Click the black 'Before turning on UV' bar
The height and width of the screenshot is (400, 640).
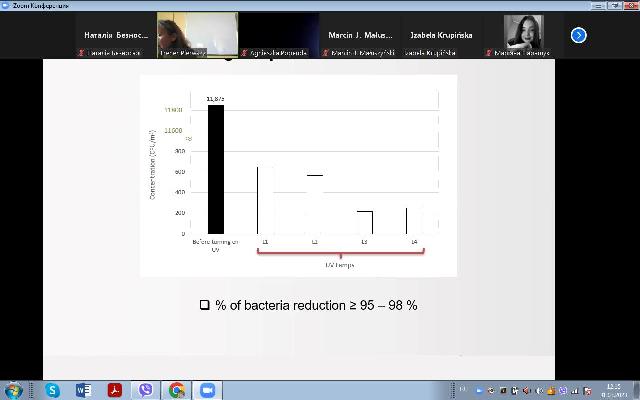click(x=216, y=169)
